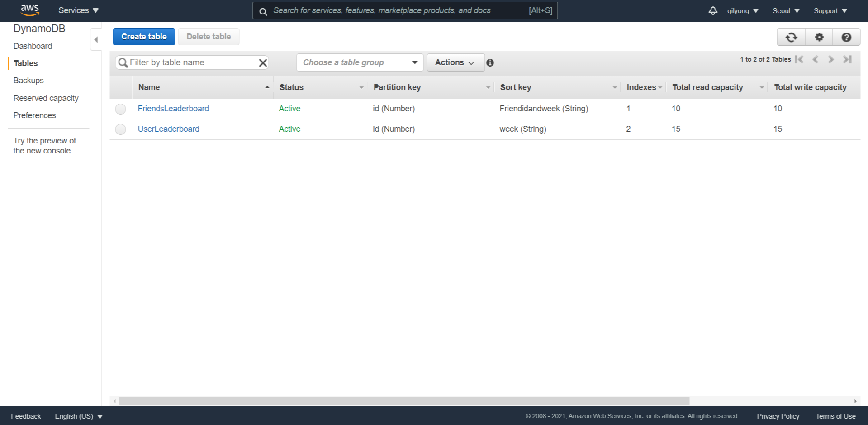Click id (Number) cell in UserLeaderboard row

(394, 129)
